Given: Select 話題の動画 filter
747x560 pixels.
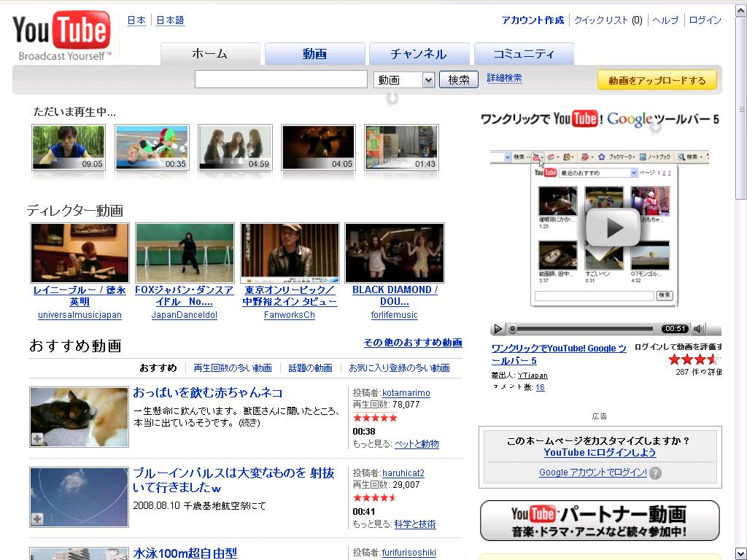Looking at the screenshot, I should click(310, 368).
